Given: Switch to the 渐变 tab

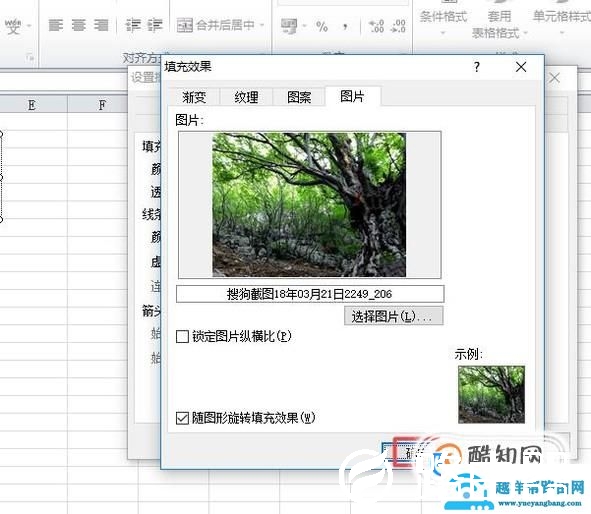Looking at the screenshot, I should point(194,97).
